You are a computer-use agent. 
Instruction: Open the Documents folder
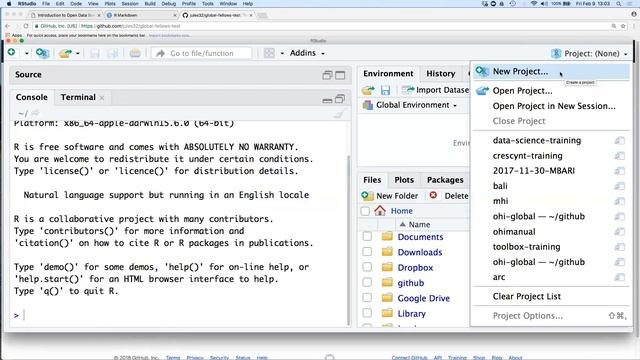click(x=420, y=237)
